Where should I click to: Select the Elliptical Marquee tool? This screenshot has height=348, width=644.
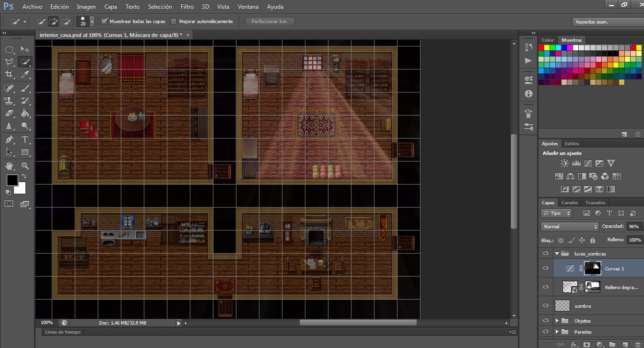(9, 49)
